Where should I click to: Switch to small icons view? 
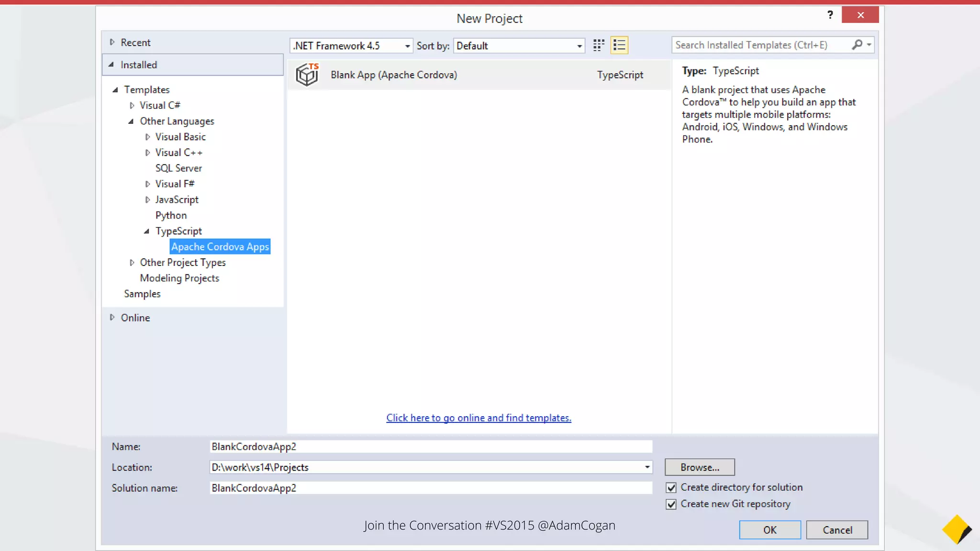pyautogui.click(x=599, y=45)
